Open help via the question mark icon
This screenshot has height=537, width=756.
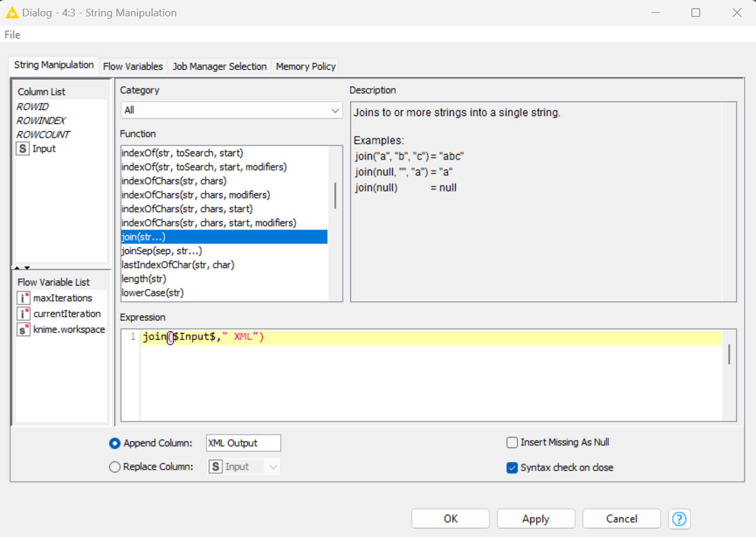(679, 518)
